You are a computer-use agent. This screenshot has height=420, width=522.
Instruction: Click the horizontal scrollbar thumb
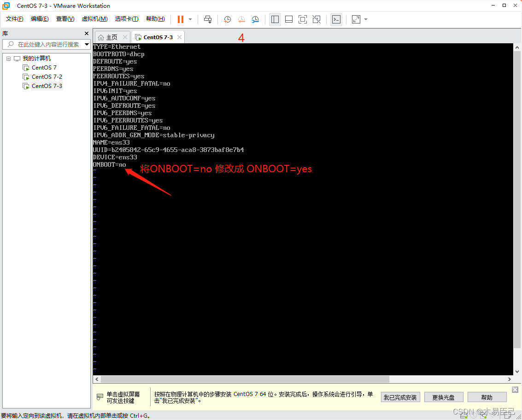(245, 379)
